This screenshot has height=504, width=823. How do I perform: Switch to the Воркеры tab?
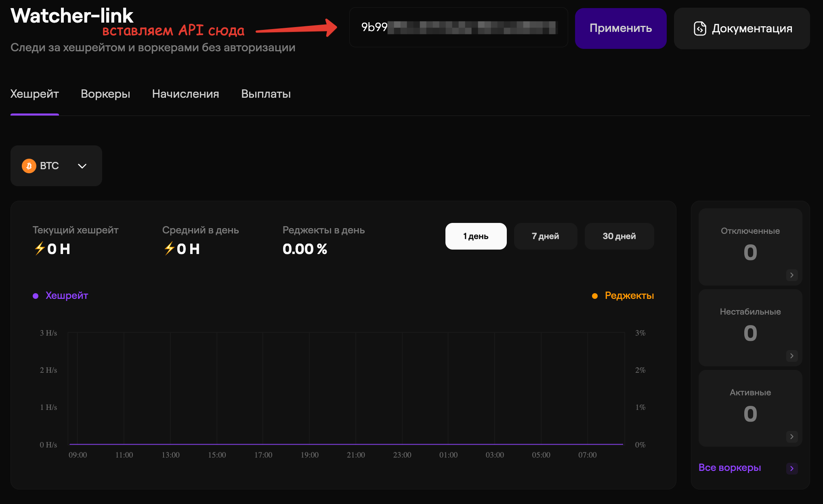105,94
